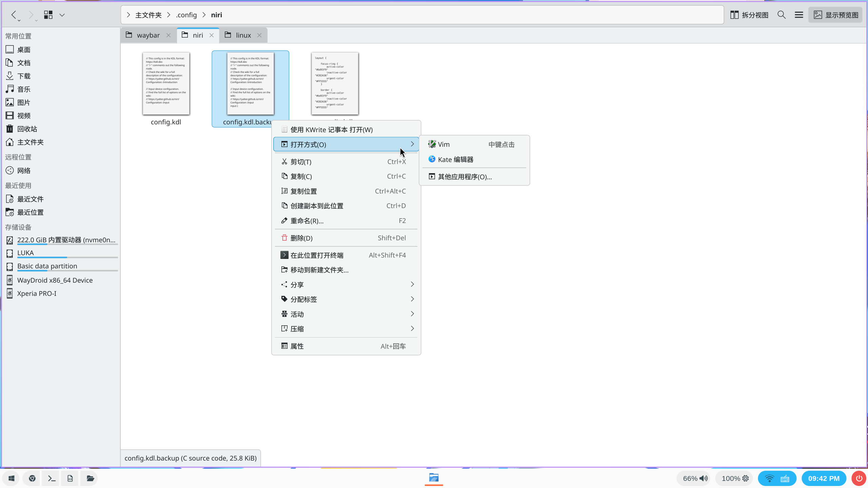Viewport: 868px width, 488px height.
Task: Toggle the 显示预览图 preview button
Action: pos(836,15)
